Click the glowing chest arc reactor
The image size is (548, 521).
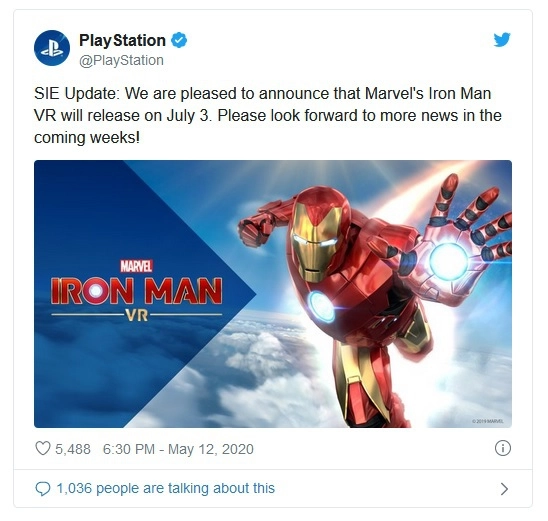[322, 306]
